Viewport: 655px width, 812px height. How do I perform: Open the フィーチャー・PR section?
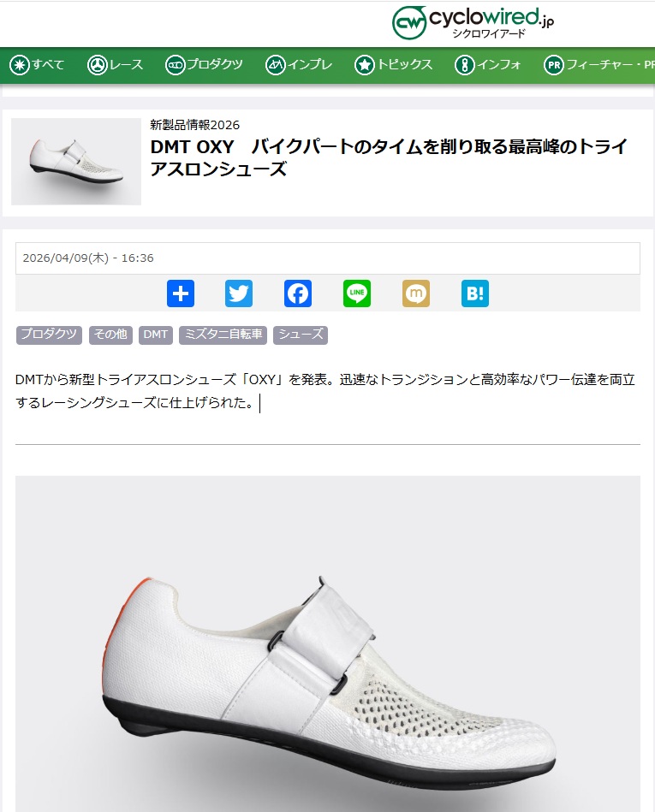tap(599, 65)
